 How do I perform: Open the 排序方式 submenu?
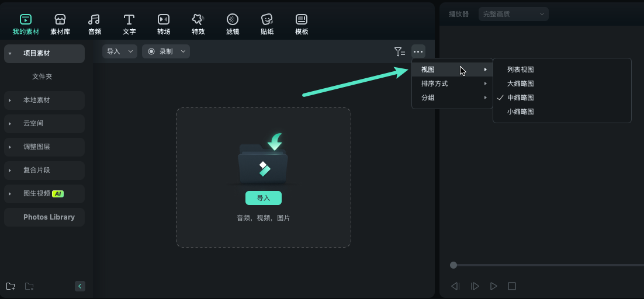click(452, 84)
